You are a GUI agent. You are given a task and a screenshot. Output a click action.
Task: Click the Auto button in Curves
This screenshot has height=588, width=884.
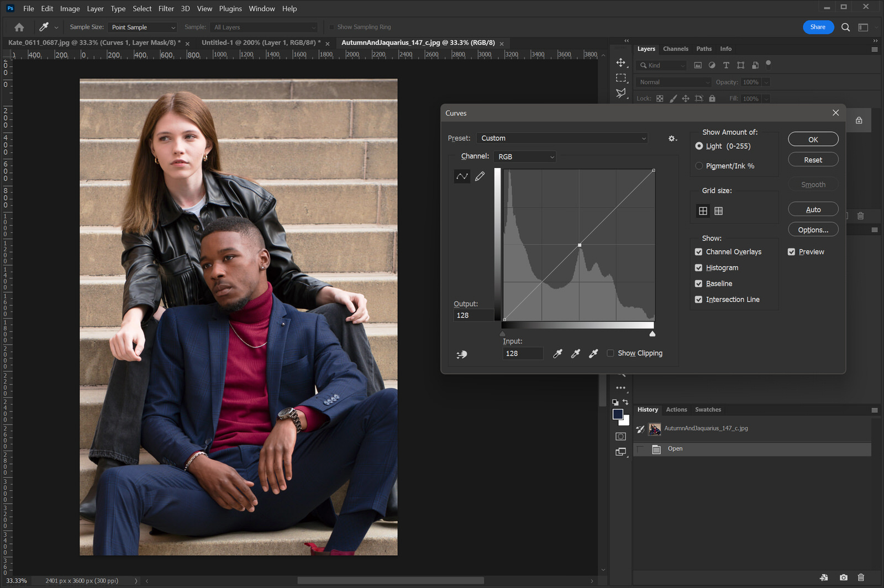pyautogui.click(x=813, y=209)
